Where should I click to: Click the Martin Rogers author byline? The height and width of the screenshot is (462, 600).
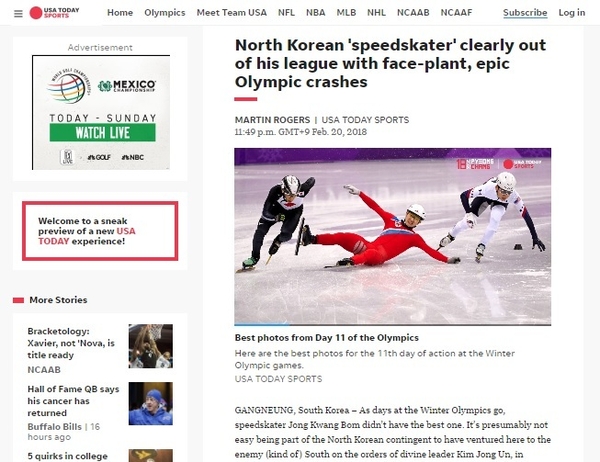tap(272, 120)
